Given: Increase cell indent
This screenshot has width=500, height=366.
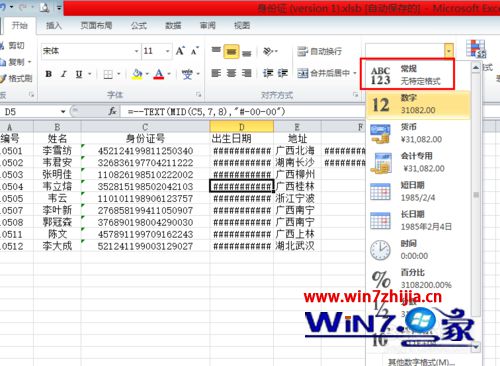Looking at the screenshot, I should [283, 73].
